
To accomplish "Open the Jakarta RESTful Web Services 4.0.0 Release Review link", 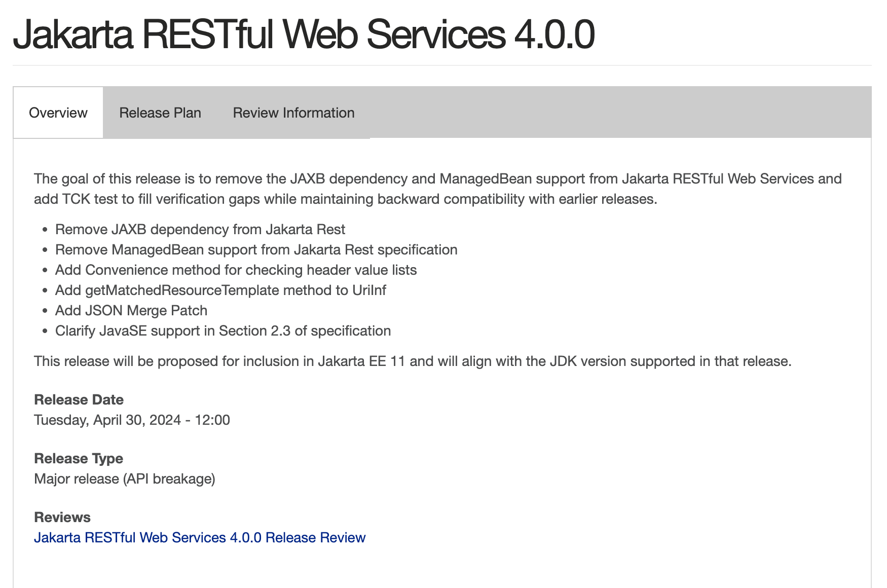I will (x=199, y=537).
